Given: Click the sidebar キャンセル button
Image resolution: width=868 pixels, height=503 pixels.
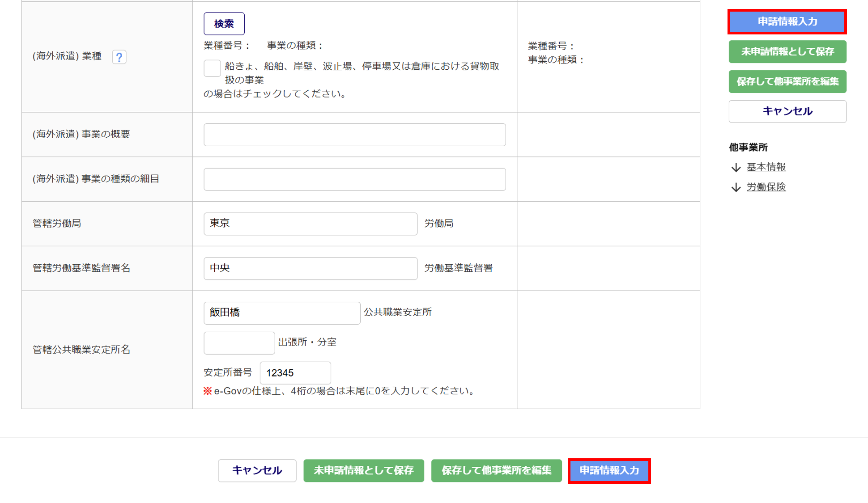Looking at the screenshot, I should (787, 111).
